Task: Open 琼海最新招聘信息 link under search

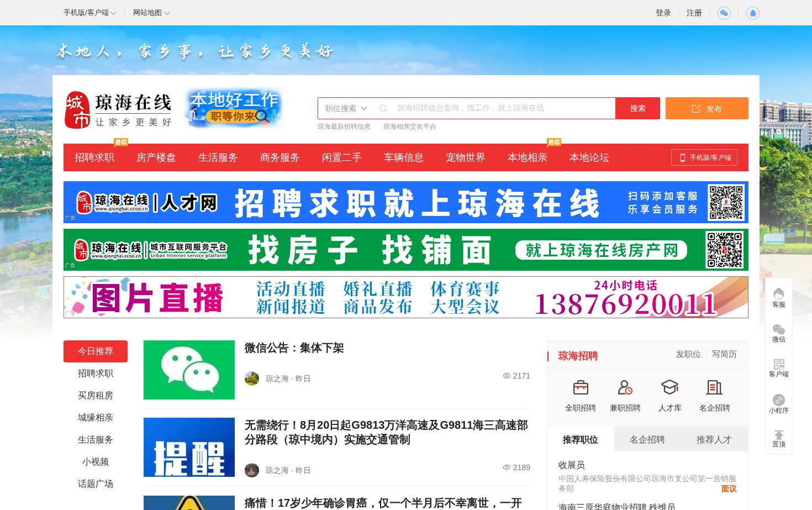Action: tap(344, 127)
